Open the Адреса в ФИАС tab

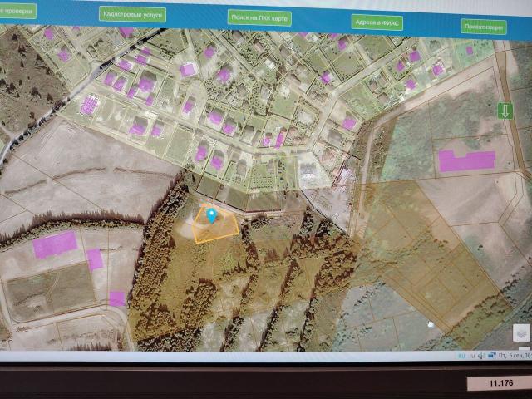[x=377, y=22]
